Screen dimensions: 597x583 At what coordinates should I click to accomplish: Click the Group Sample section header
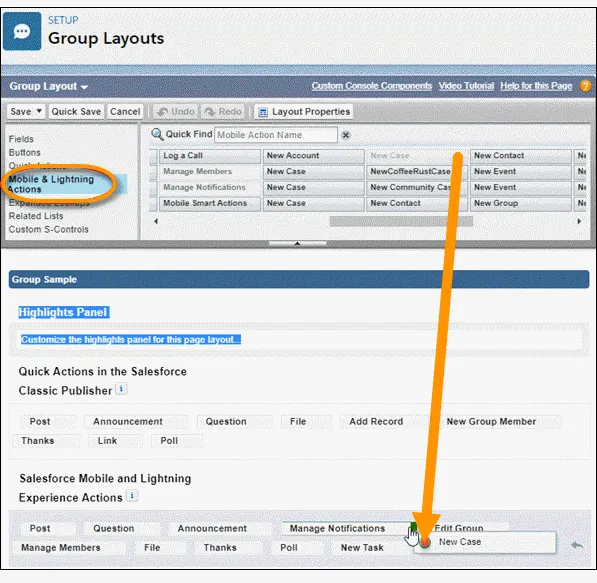[x=299, y=280]
